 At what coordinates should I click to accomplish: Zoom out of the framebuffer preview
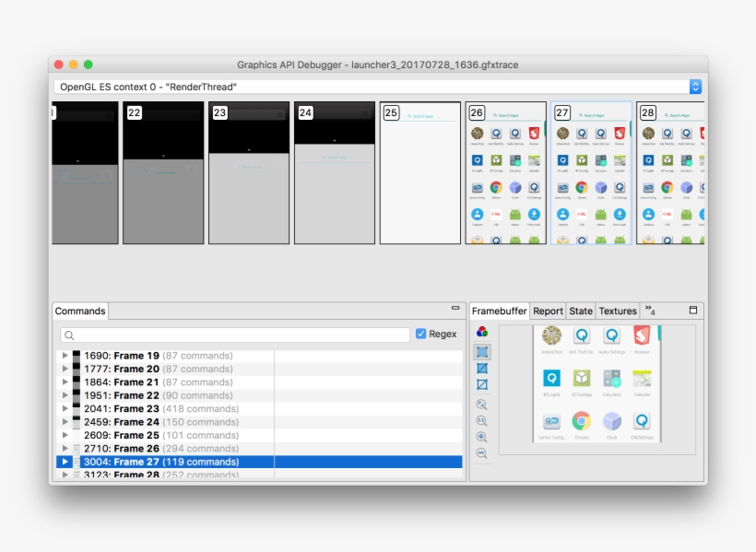point(482,452)
